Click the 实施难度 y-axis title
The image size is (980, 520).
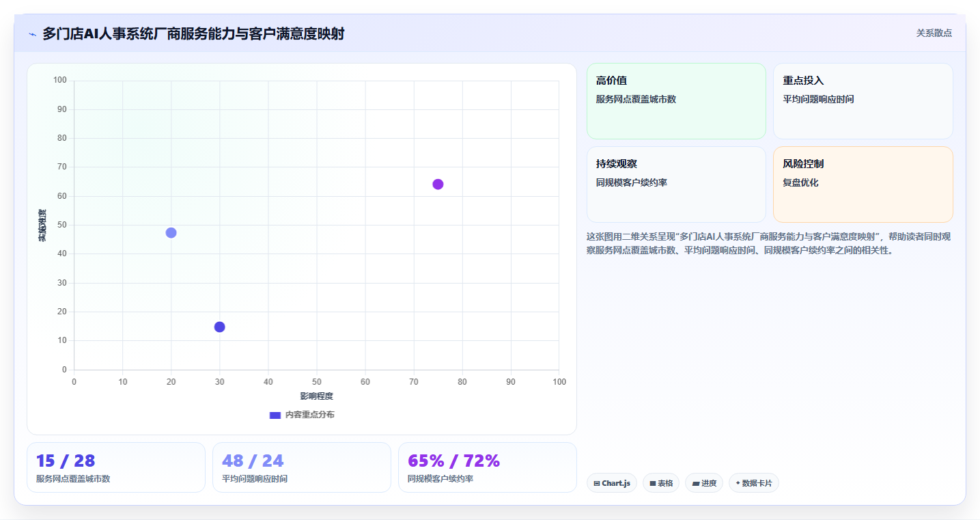(42, 225)
